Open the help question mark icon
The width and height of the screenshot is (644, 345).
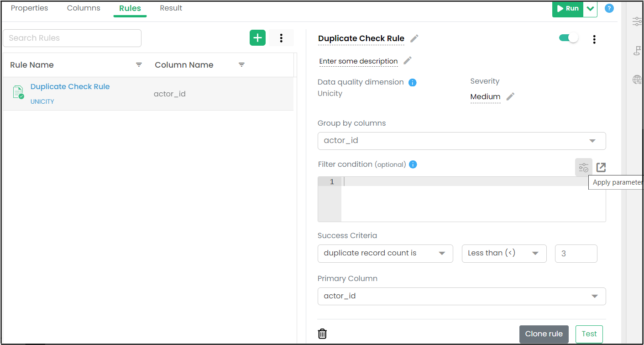(x=609, y=8)
